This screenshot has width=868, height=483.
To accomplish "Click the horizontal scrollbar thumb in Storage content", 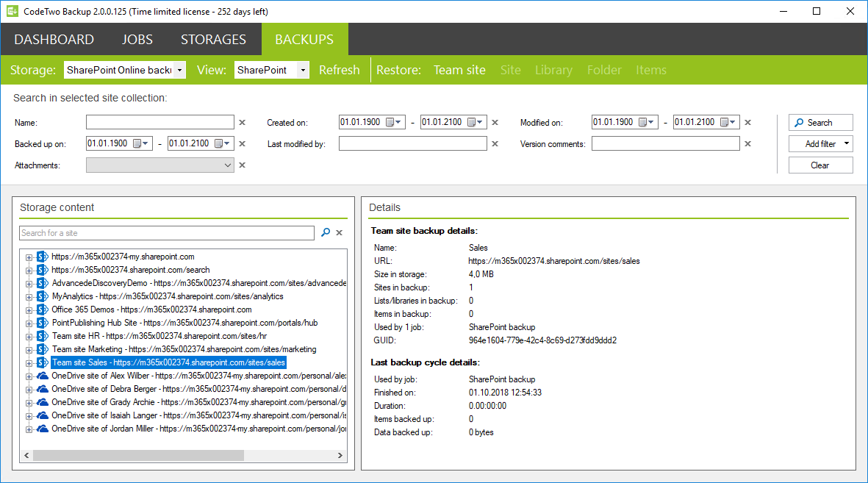I will pyautogui.click(x=138, y=455).
